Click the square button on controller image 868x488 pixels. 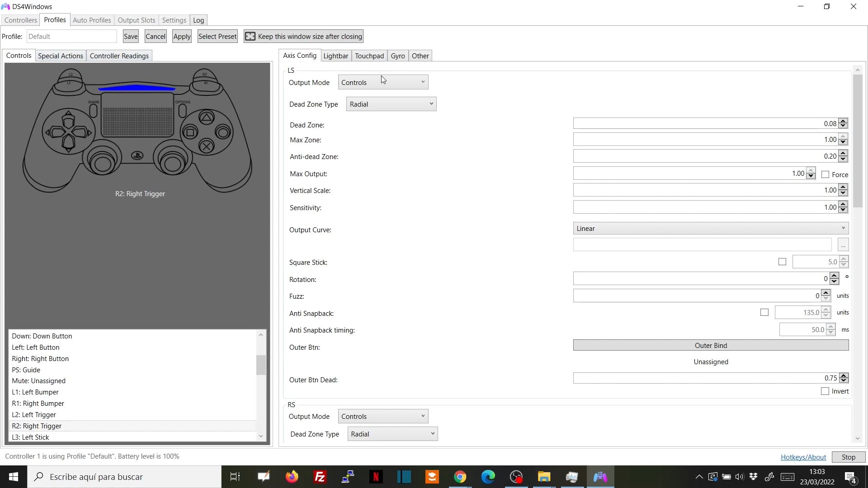[x=190, y=132]
